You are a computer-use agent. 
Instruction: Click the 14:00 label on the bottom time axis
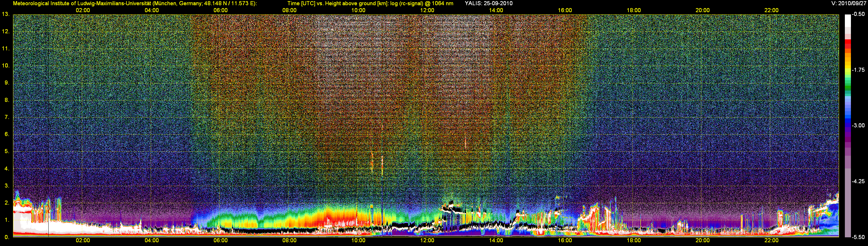click(496, 240)
